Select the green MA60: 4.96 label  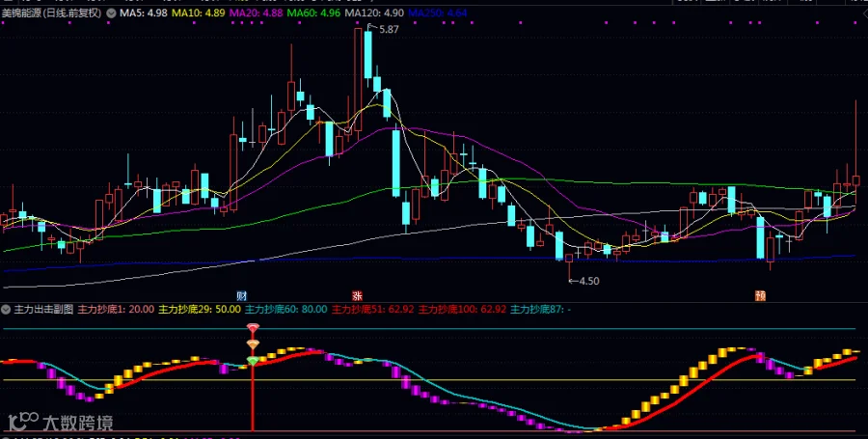(312, 13)
